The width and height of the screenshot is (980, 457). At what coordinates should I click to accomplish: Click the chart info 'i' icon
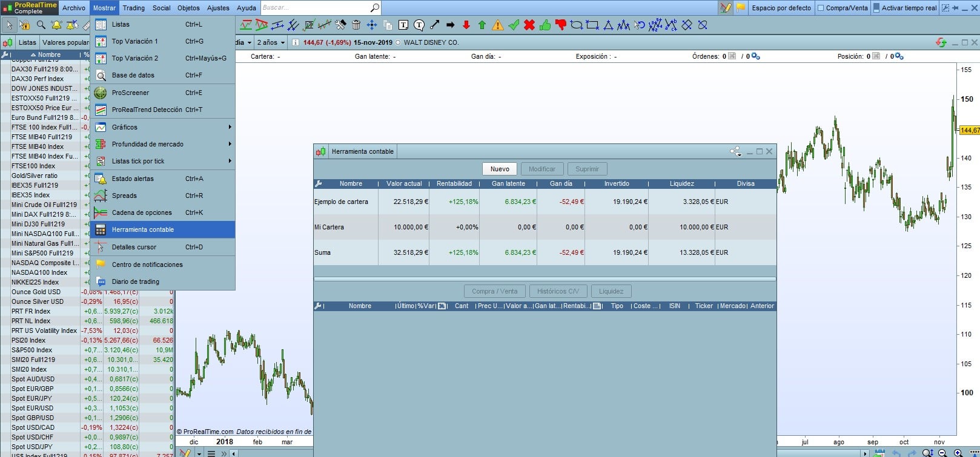coord(295,42)
